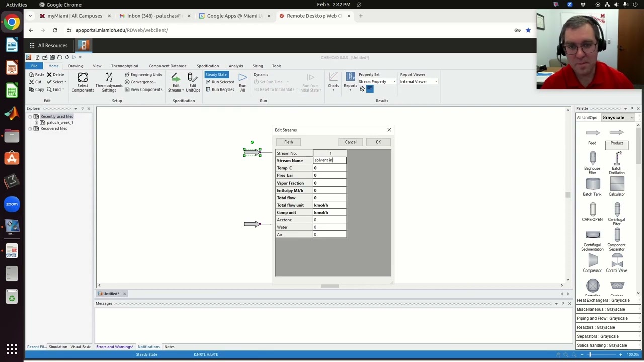Open Edit Streams tool
Viewport: 644px width, 362px height.
176,82
